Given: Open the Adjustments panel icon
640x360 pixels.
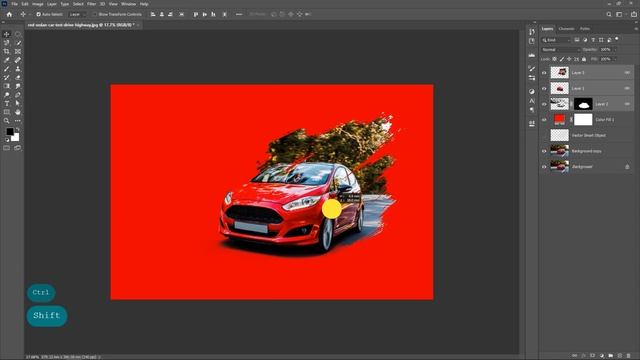Looking at the screenshot, I should 531,91.
